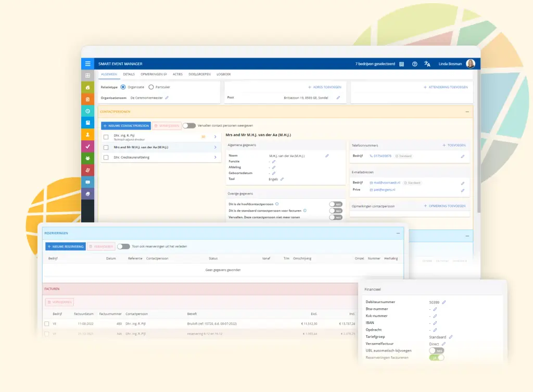The height and width of the screenshot is (392, 533).
Task: Click the company selector icon in header
Action: pyautogui.click(x=402, y=64)
